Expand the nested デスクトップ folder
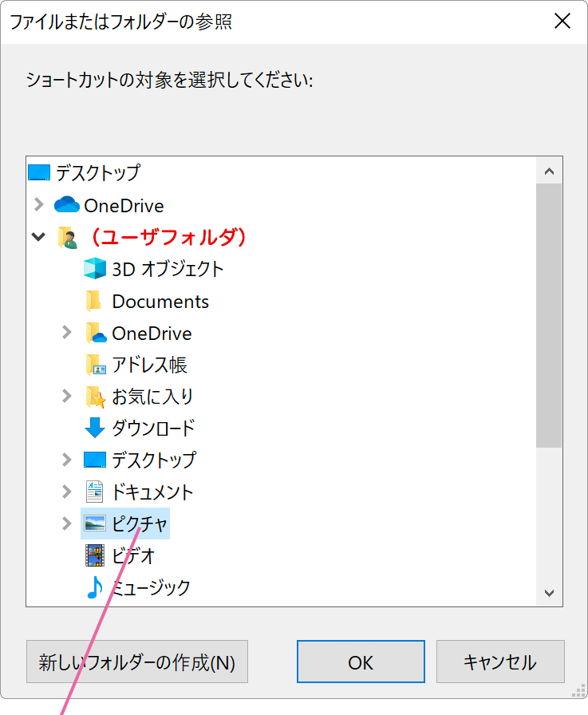 [x=66, y=460]
